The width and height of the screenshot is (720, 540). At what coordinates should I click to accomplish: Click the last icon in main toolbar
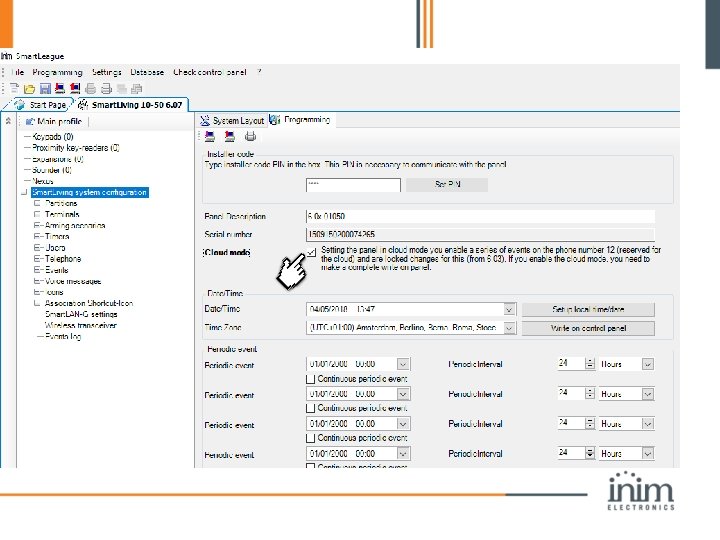tap(136, 89)
